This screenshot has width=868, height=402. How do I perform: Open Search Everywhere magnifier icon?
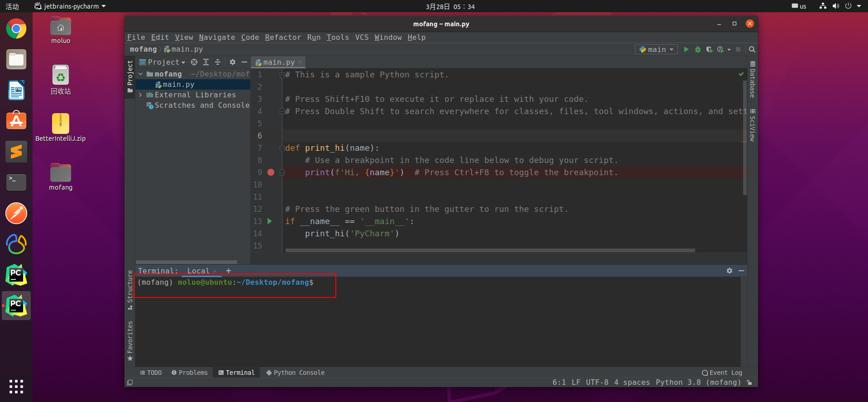click(752, 49)
